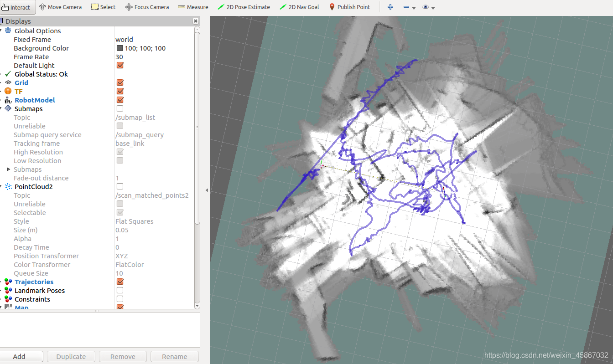Select the Topic value /submap_list
Screen dimensions: 613x364
pyautogui.click(x=135, y=117)
